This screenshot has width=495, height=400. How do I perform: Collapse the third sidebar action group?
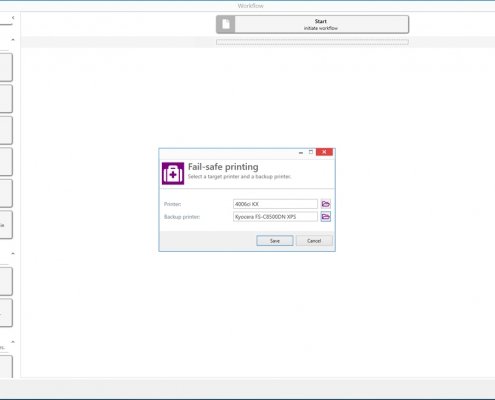pyautogui.click(x=13, y=342)
